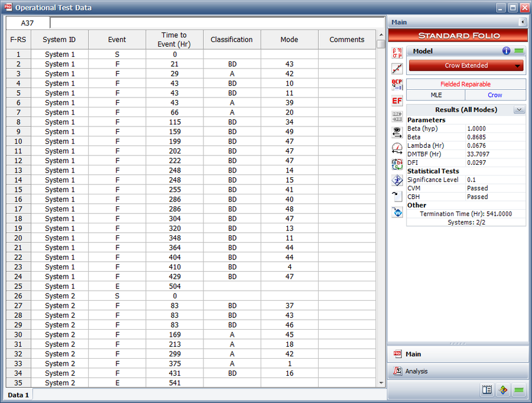532x403 pixels.
Task: Click the System ID column header
Action: (x=59, y=40)
